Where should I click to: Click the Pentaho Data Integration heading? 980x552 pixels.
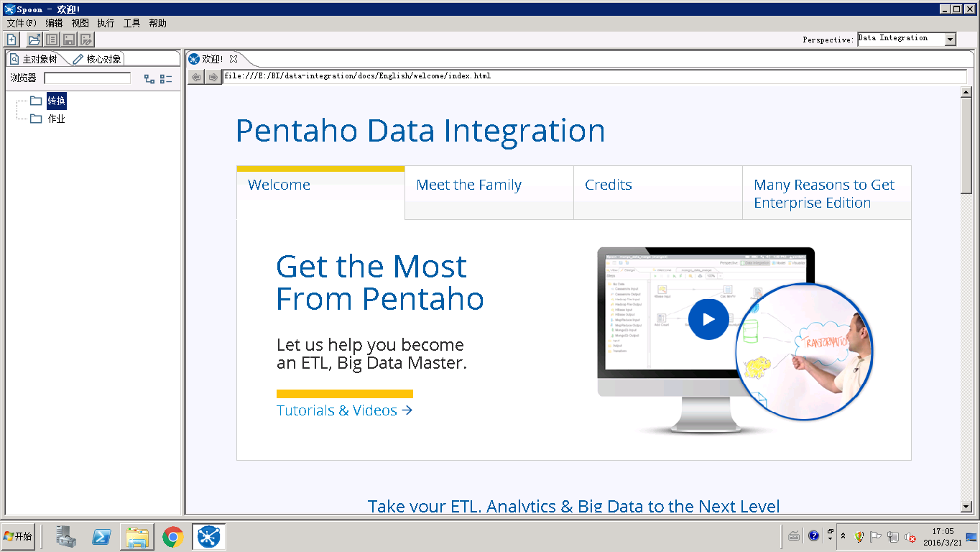pyautogui.click(x=420, y=131)
